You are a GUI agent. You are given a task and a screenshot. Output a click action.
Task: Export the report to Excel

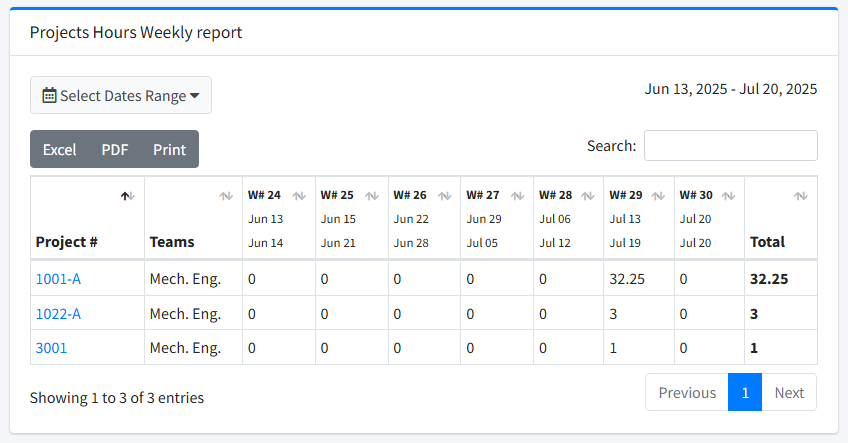[x=59, y=149]
